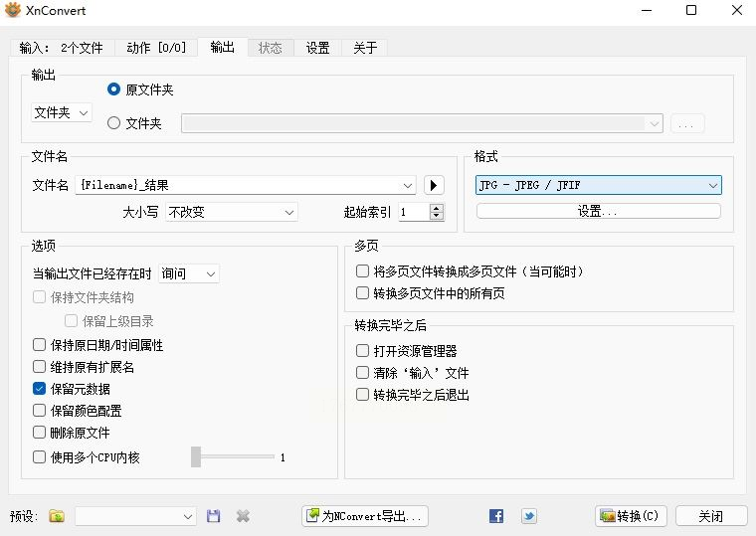
Task: Enable 使用多个CPU内核 checkbox
Action: [39, 456]
